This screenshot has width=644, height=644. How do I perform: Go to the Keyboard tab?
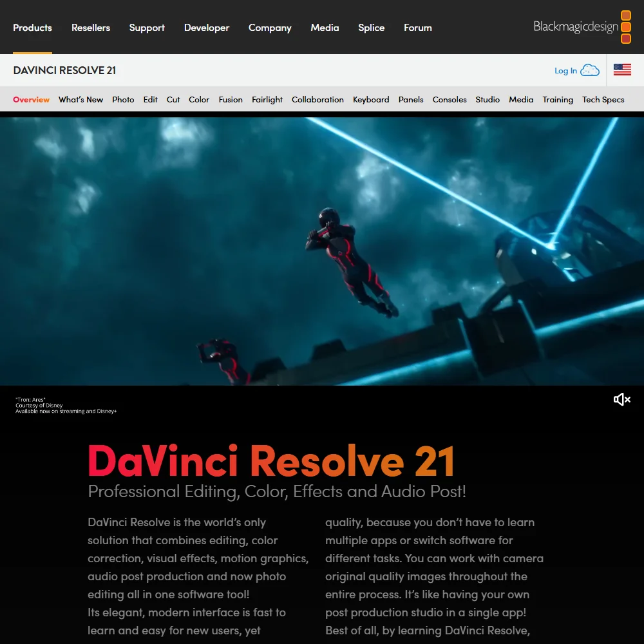372,99
